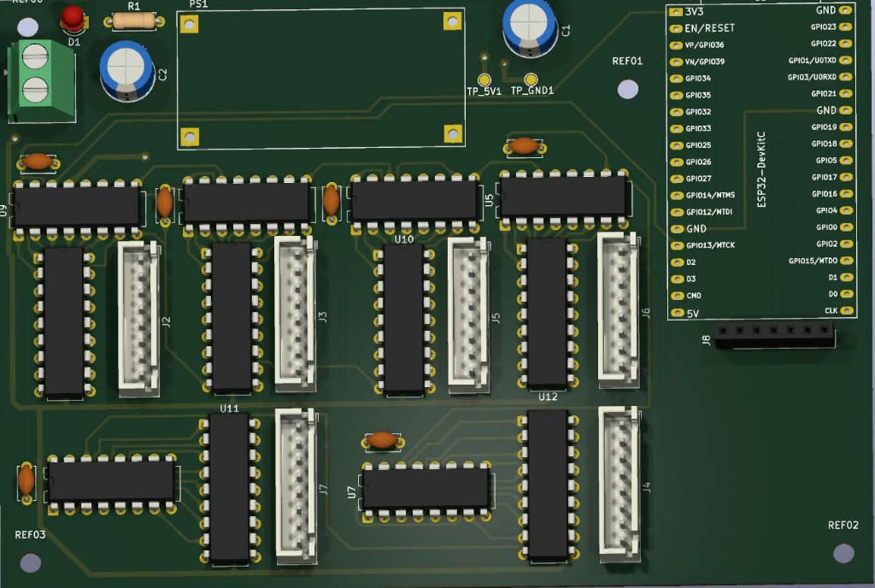Click the J8 black pin header
875x588 pixels.
pyautogui.click(x=774, y=337)
